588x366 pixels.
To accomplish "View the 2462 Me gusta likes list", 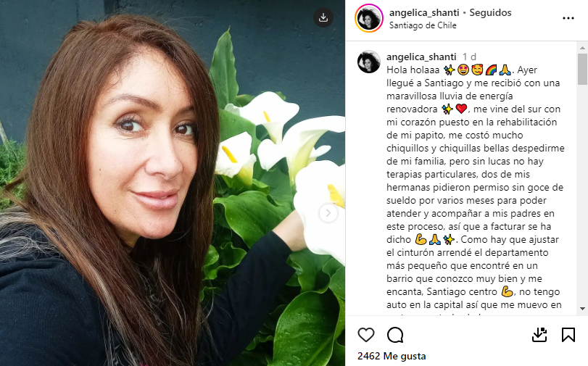I will 392,356.
